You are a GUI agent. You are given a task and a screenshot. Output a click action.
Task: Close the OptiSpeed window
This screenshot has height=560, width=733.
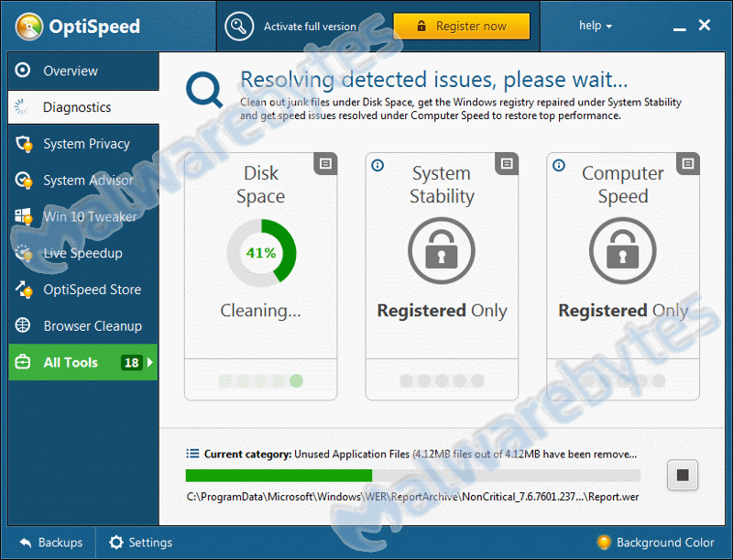point(705,25)
